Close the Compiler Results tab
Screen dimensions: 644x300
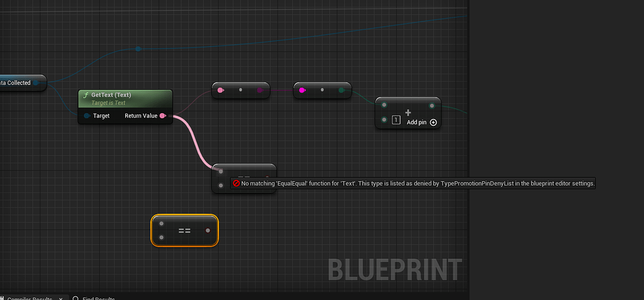pos(60,298)
